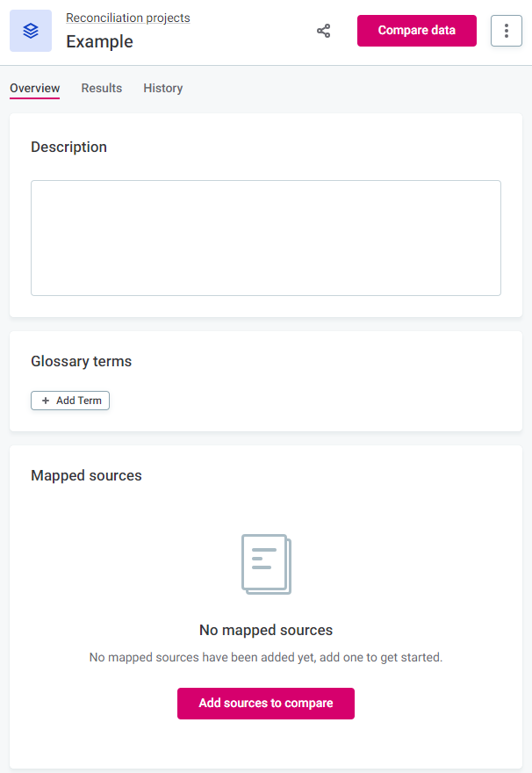
Task: Go to the History tab
Action: click(163, 88)
